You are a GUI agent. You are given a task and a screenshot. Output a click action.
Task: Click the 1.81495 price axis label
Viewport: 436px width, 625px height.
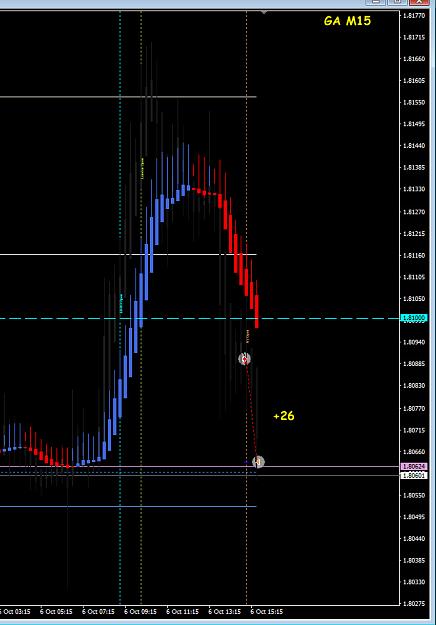point(414,124)
